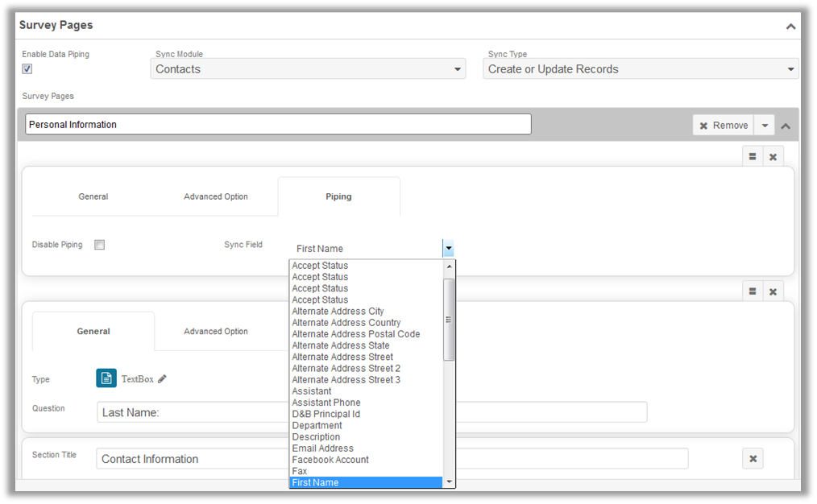Screen dimensions: 817x504
Task: Check the Disable Piping checkbox
Action: [100, 245]
